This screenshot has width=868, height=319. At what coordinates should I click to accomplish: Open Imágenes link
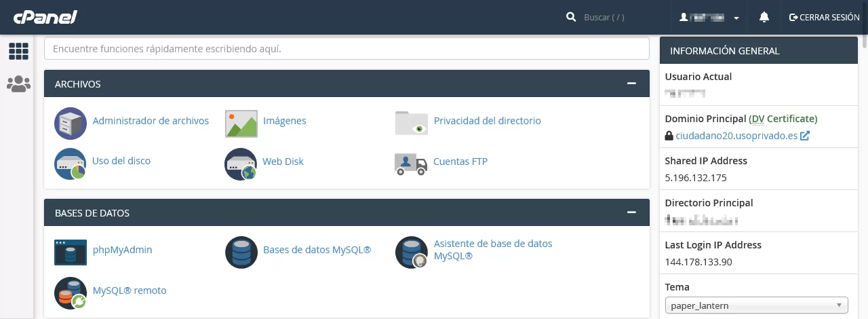(x=285, y=121)
